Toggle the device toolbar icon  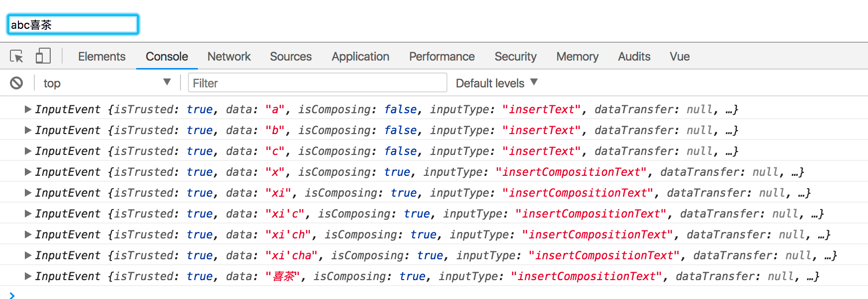(43, 56)
